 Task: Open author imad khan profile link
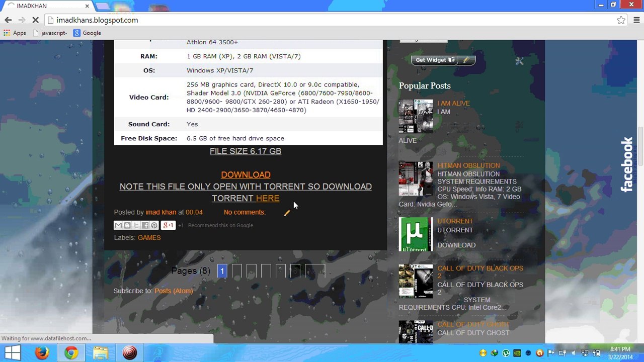pos(161,212)
